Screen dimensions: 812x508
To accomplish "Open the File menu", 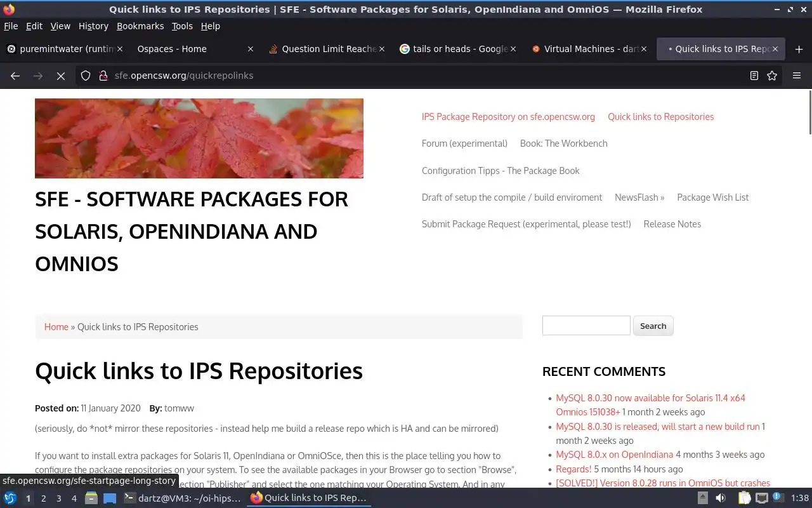I will click(11, 26).
